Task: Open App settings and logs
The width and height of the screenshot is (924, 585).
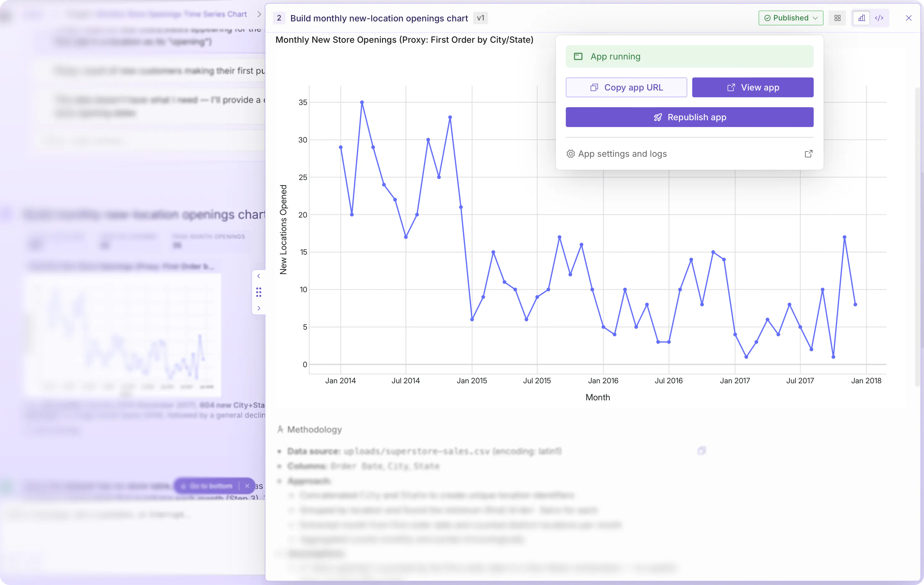Action: tap(689, 154)
